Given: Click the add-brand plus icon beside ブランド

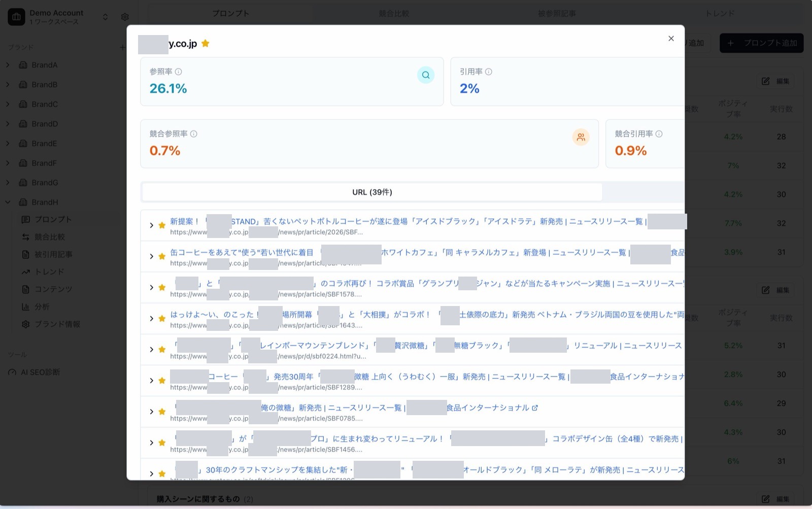Looking at the screenshot, I should pos(122,47).
